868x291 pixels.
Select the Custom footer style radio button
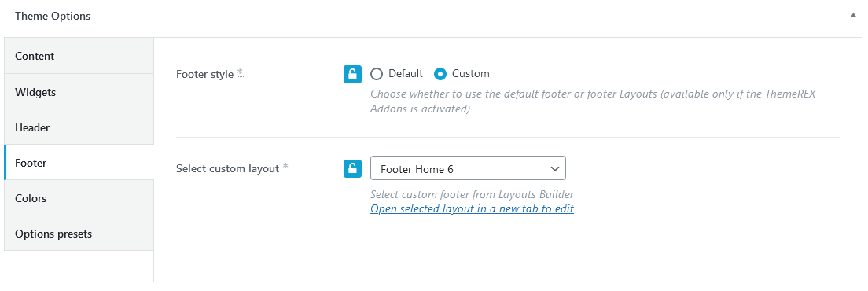(440, 74)
